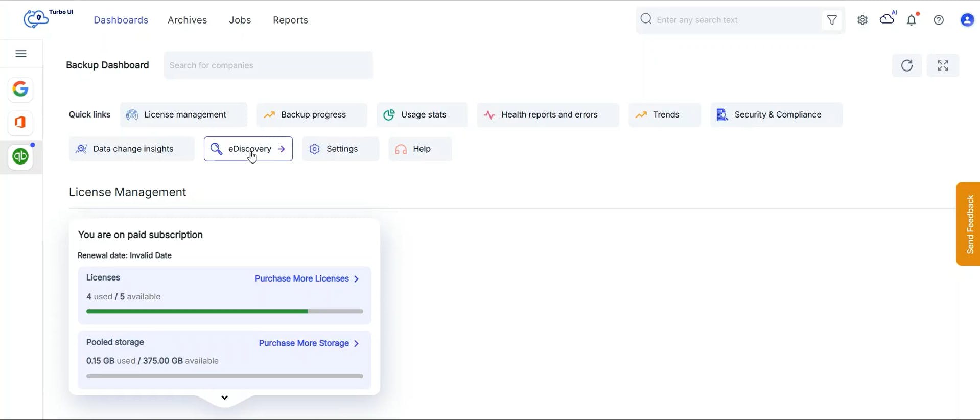Open the help question mark icon

(x=939, y=20)
